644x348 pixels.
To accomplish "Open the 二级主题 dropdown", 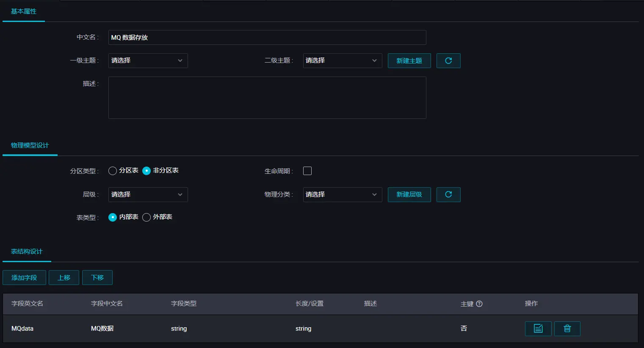I will coord(342,60).
